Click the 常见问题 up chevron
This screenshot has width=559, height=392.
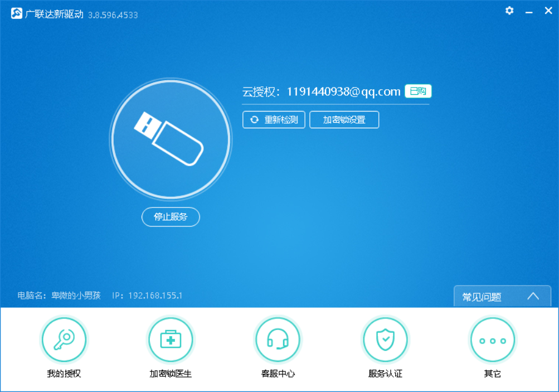(x=533, y=297)
